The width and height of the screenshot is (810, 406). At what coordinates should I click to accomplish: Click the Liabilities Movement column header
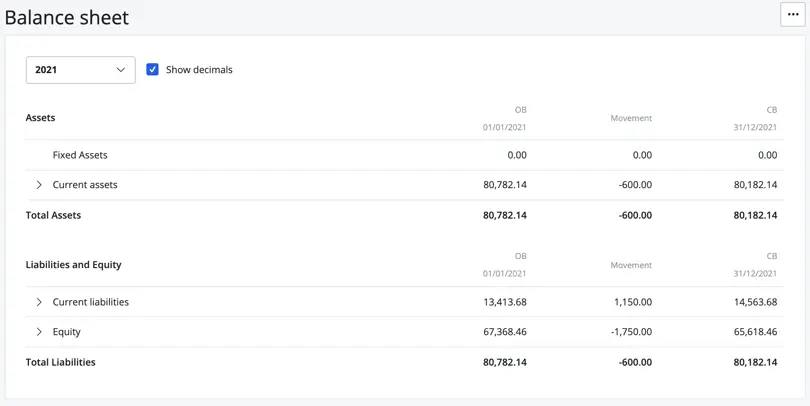631,266
